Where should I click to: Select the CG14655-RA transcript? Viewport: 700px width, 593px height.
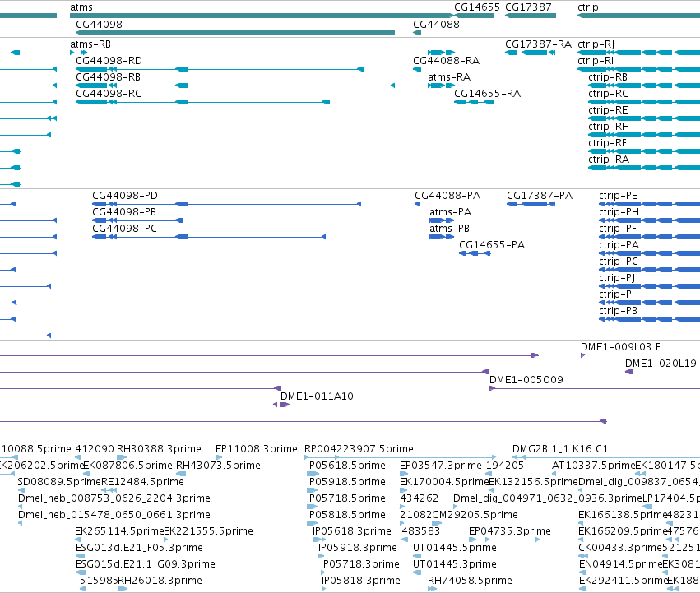click(474, 102)
